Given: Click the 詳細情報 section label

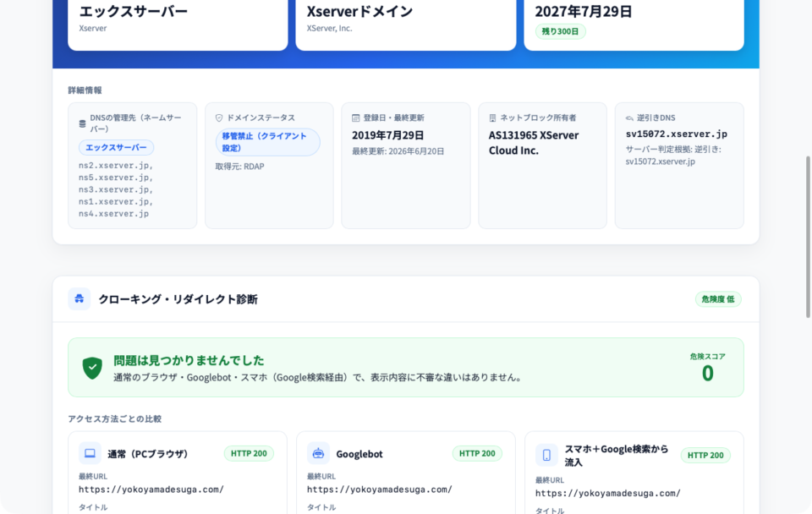Looking at the screenshot, I should 85,90.
